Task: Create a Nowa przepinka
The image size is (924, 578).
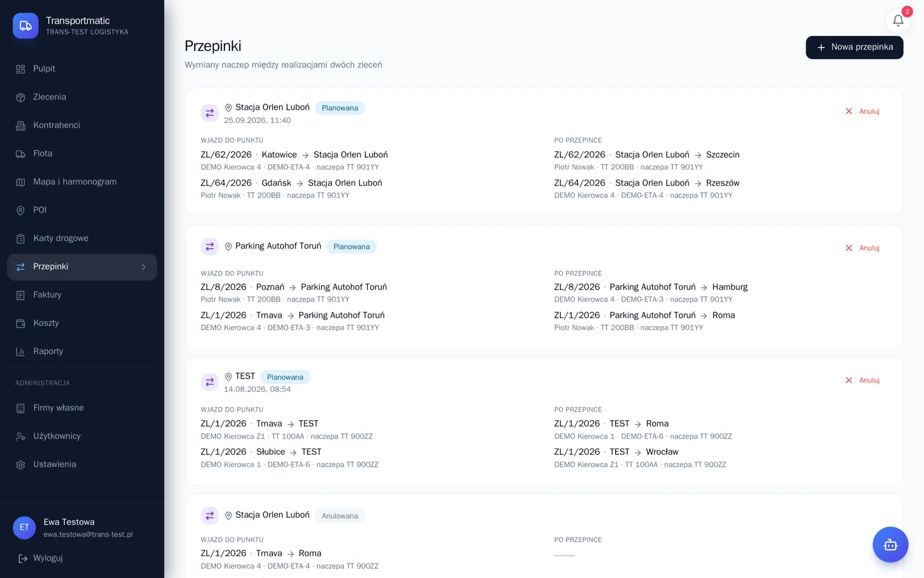Action: (x=854, y=47)
